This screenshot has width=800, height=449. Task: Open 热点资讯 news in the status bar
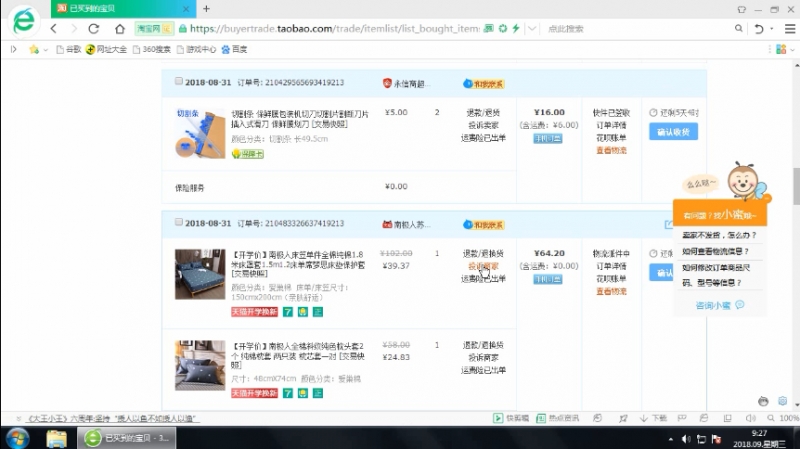pos(558,418)
